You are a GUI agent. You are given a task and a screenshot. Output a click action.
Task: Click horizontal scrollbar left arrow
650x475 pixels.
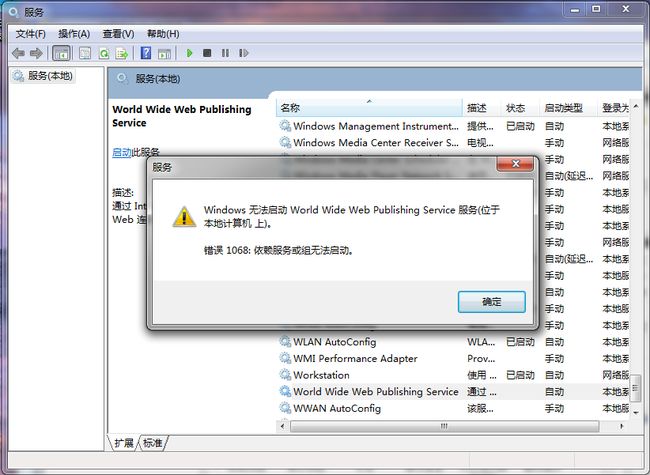[283, 426]
